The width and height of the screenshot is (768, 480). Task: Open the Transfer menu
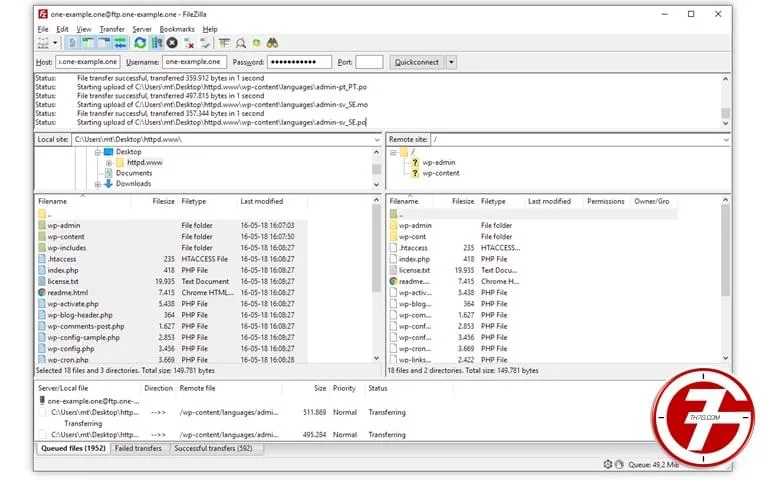(112, 29)
